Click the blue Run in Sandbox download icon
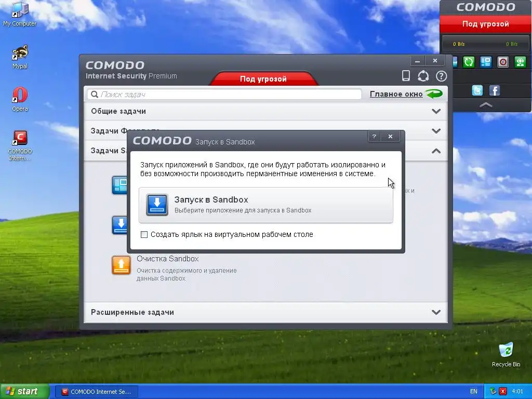The width and height of the screenshot is (532, 399). 157,205
